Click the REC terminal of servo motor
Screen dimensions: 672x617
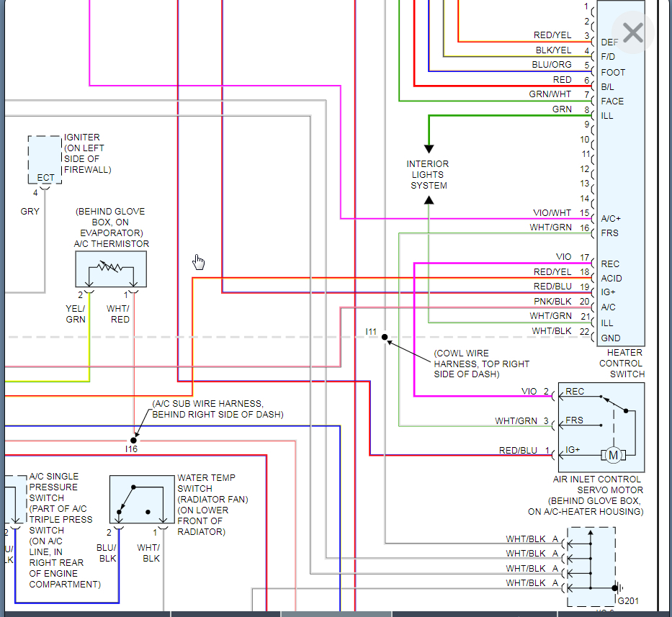575,392
